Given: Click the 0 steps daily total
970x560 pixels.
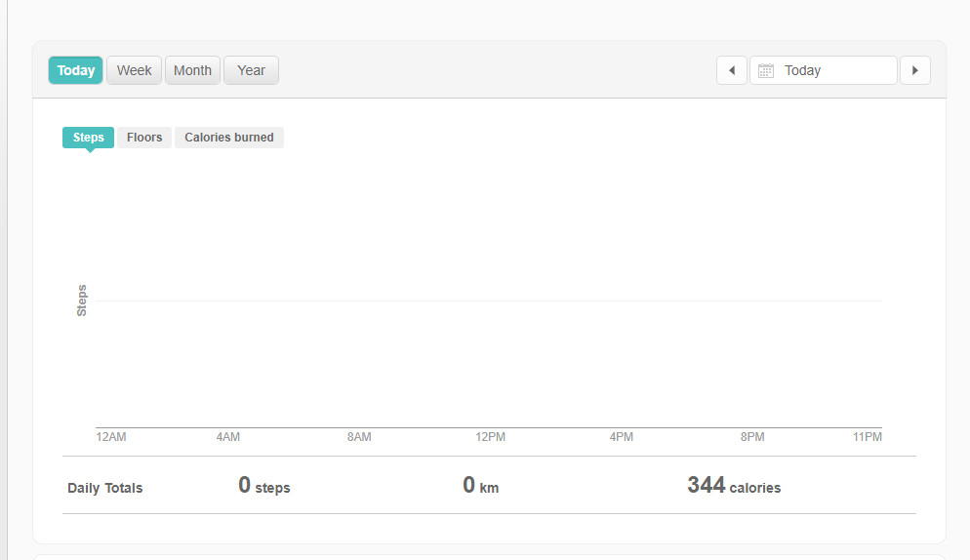Looking at the screenshot, I should coord(263,486).
